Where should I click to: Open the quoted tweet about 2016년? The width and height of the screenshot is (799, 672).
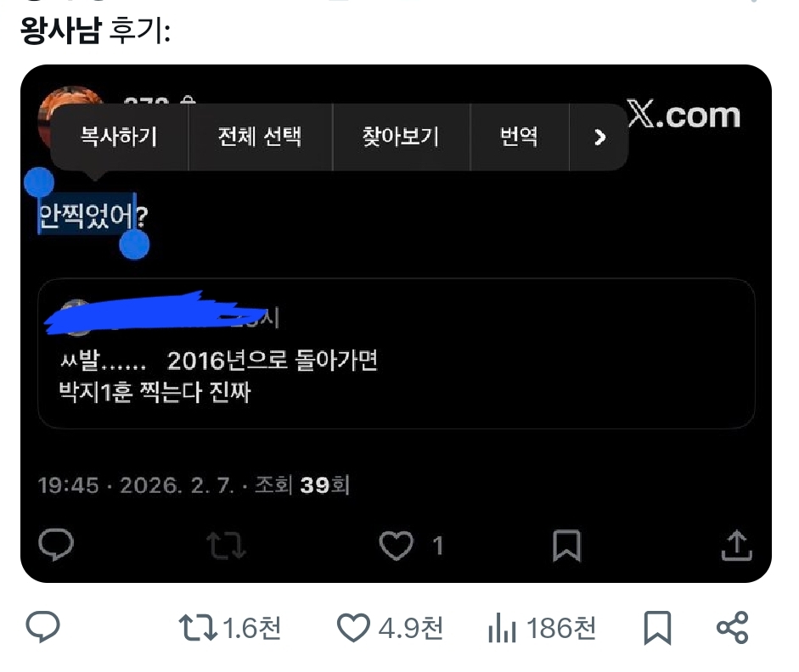(x=396, y=353)
